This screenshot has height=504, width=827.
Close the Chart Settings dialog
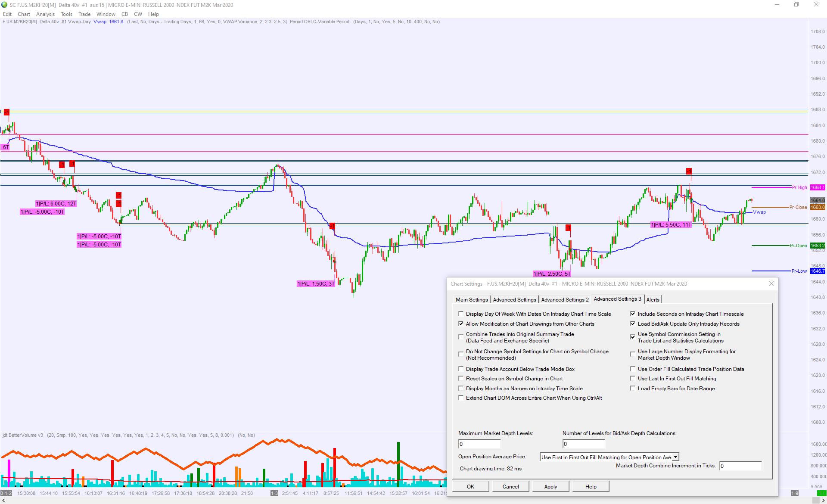point(771,283)
